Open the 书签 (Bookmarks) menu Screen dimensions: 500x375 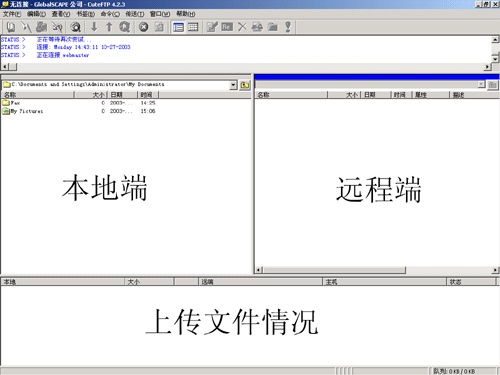(x=86, y=14)
